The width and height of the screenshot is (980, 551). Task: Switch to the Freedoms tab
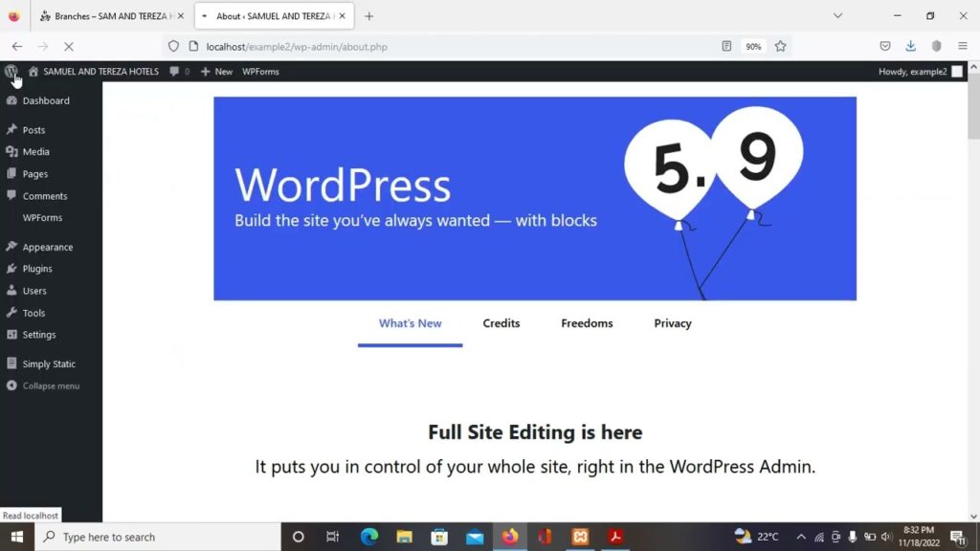tap(587, 323)
